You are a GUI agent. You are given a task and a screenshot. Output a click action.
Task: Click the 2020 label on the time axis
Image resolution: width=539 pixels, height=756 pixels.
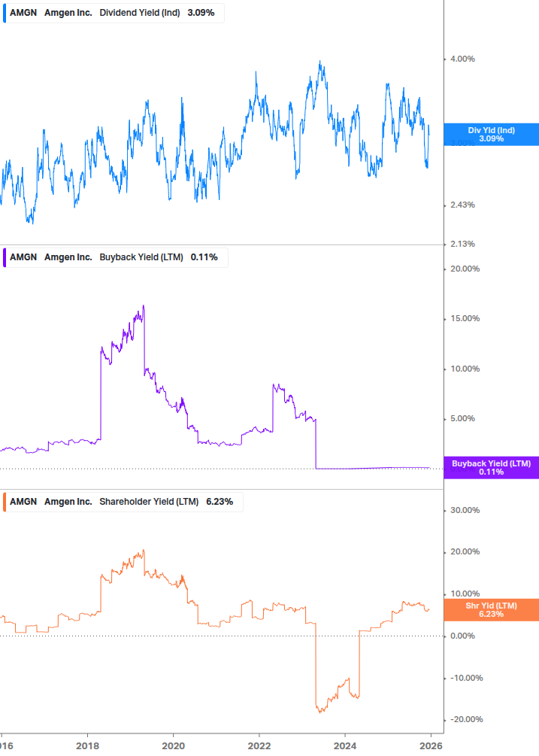pos(174,746)
